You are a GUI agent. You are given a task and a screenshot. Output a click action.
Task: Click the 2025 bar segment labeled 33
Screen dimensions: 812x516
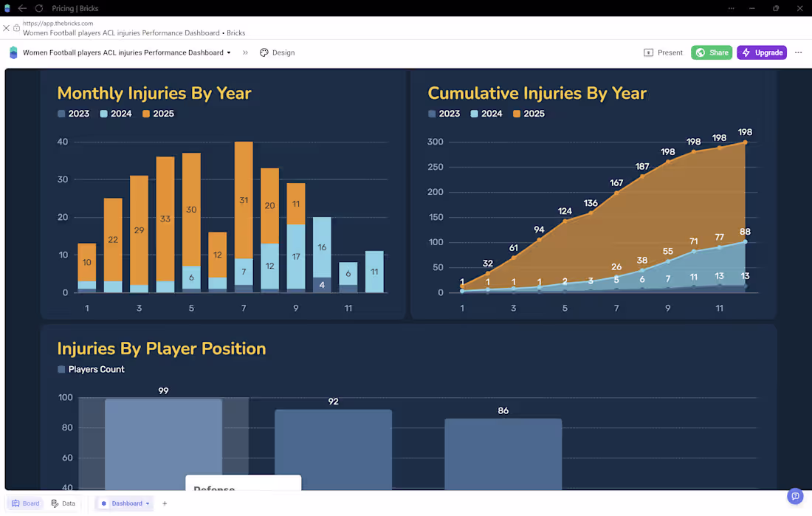tap(165, 219)
